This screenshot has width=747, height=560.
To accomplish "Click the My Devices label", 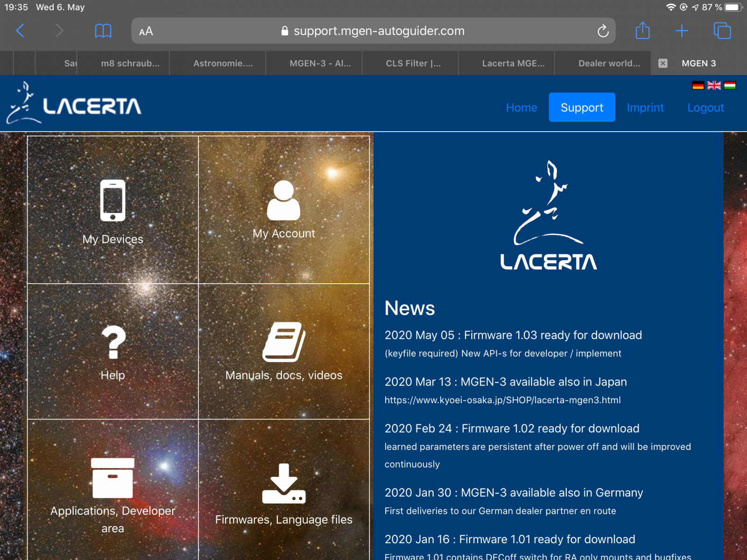I will (113, 239).
